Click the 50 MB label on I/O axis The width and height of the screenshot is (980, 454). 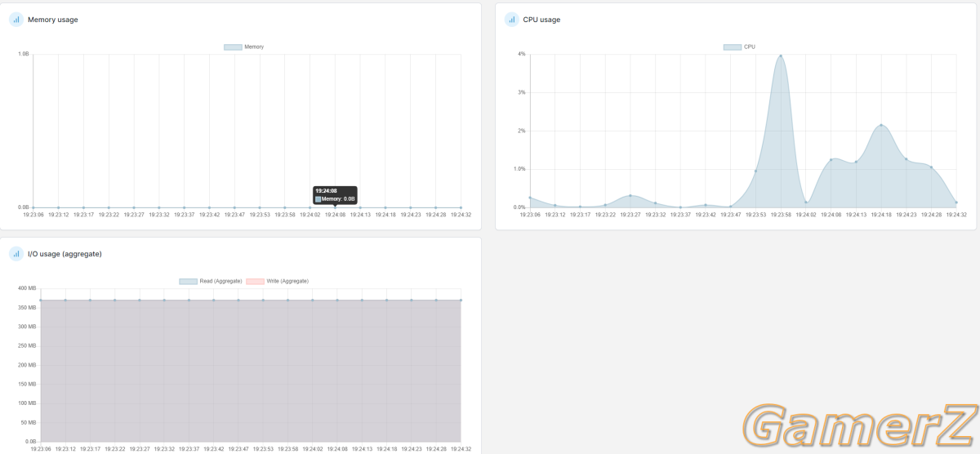pos(29,422)
